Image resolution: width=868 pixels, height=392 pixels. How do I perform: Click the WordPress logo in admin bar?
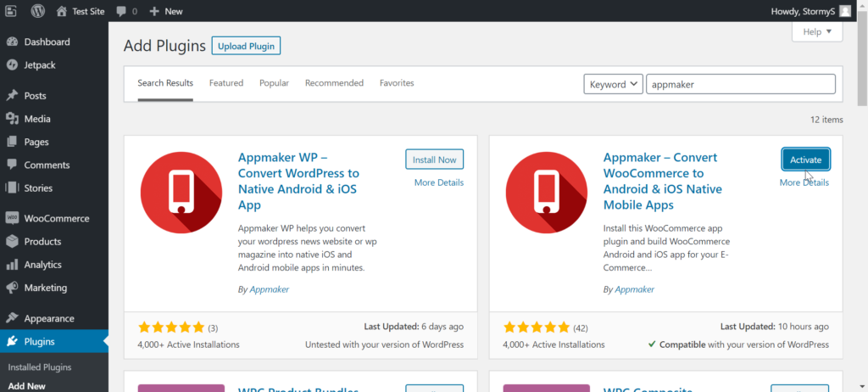pos(38,11)
